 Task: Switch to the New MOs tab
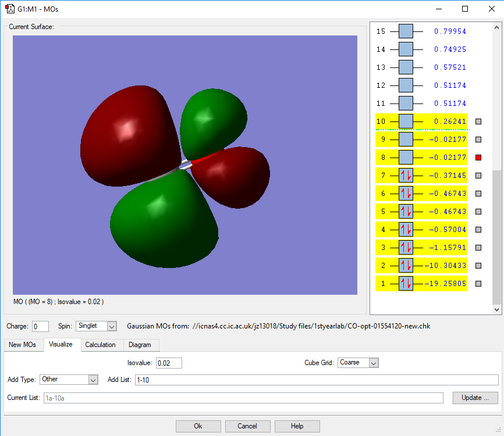coord(22,345)
